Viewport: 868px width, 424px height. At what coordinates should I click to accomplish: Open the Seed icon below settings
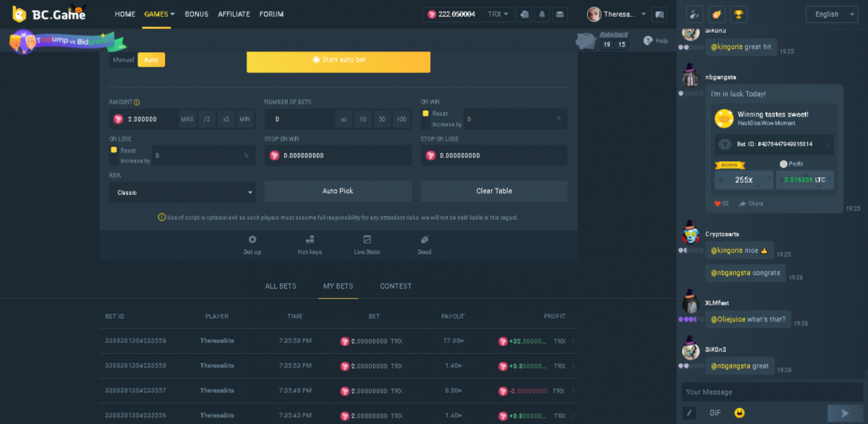tap(425, 240)
